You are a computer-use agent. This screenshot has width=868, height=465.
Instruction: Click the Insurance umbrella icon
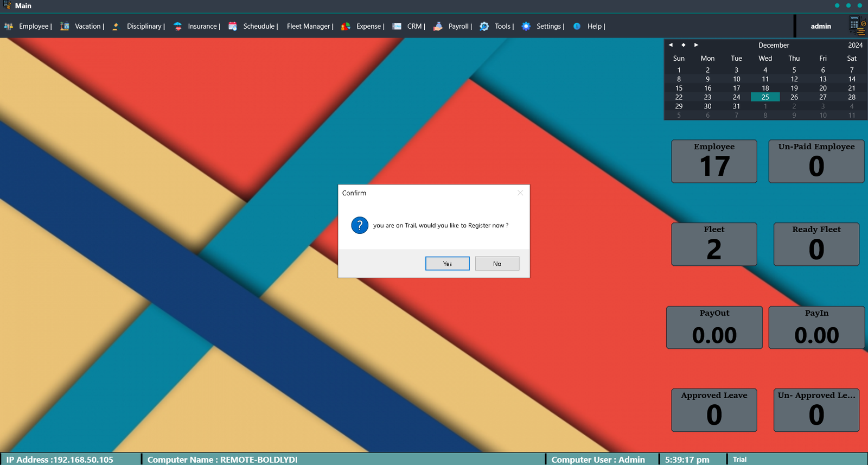point(177,26)
